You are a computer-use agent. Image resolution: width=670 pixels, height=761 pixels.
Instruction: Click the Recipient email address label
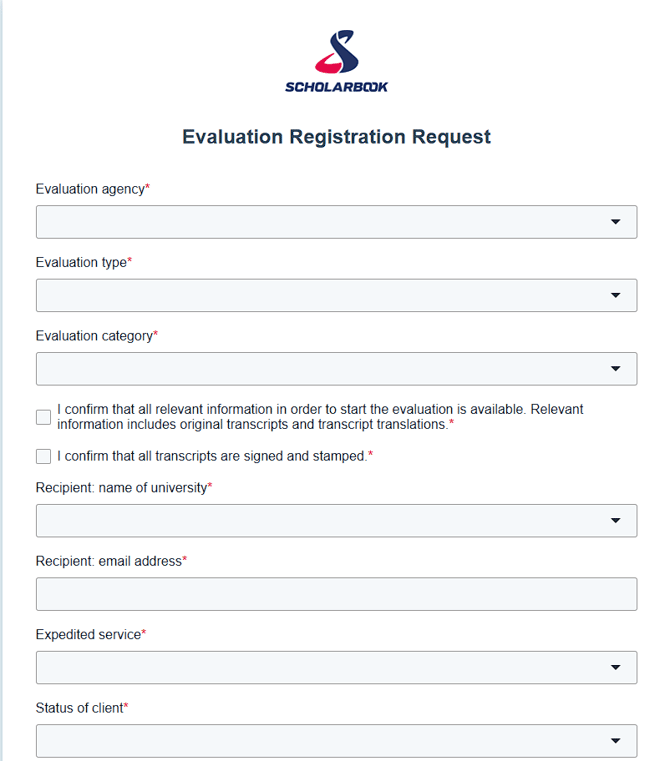click(111, 561)
